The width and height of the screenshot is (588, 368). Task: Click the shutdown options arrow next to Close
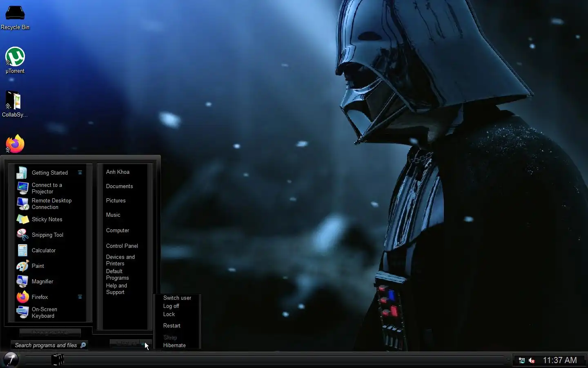pos(146,344)
